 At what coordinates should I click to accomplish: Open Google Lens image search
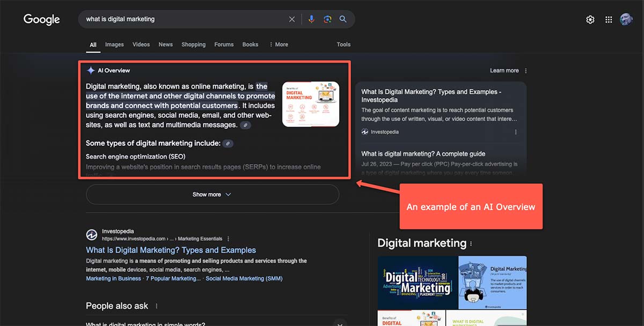[327, 19]
